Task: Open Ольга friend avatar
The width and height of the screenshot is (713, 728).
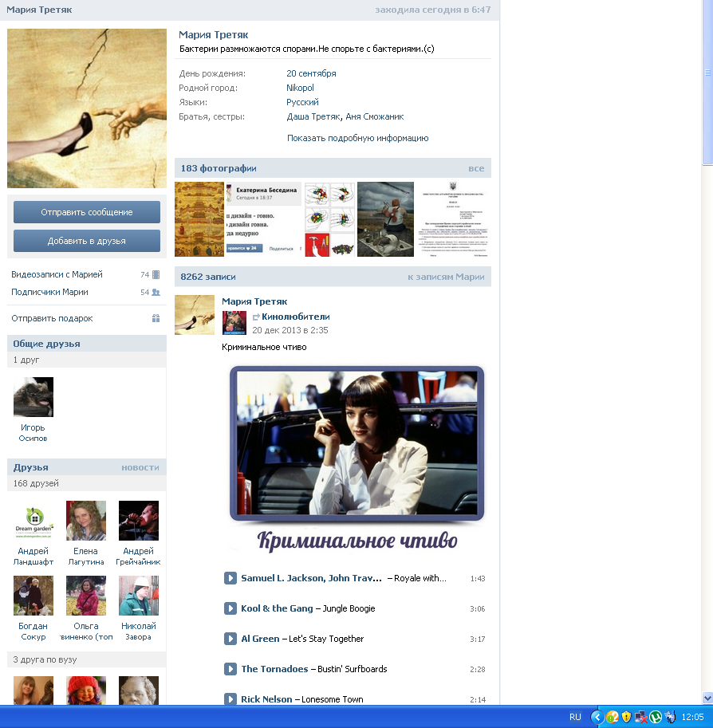Action: pyautogui.click(x=86, y=596)
